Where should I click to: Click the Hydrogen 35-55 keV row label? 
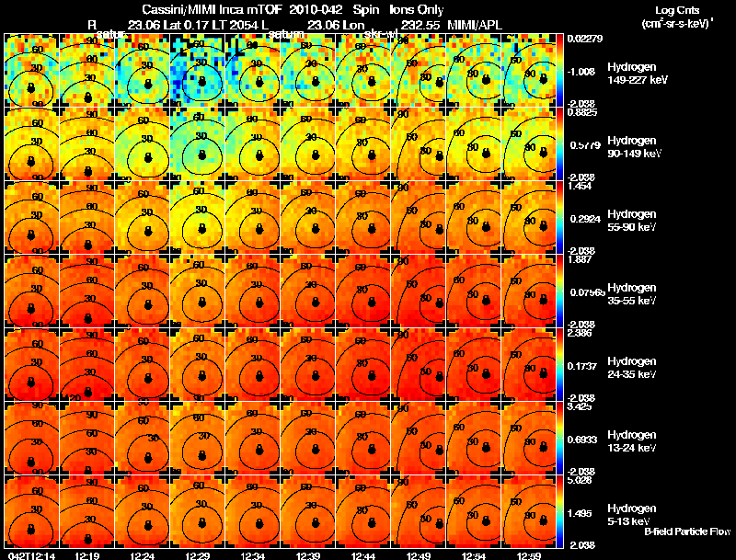click(x=632, y=294)
